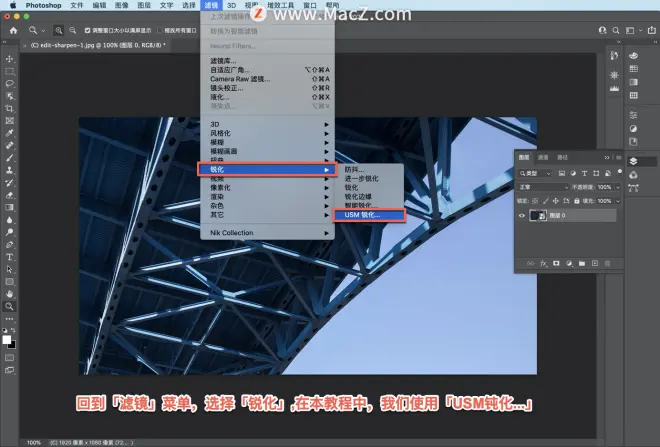Expand the Nik Collection submenu
Viewport: 660px width, 447px height.
(269, 233)
